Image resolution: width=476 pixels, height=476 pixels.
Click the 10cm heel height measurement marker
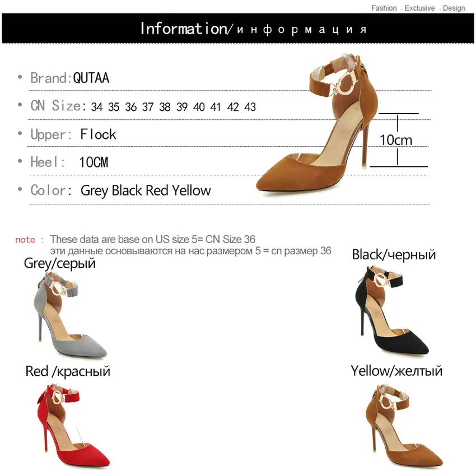(x=396, y=140)
